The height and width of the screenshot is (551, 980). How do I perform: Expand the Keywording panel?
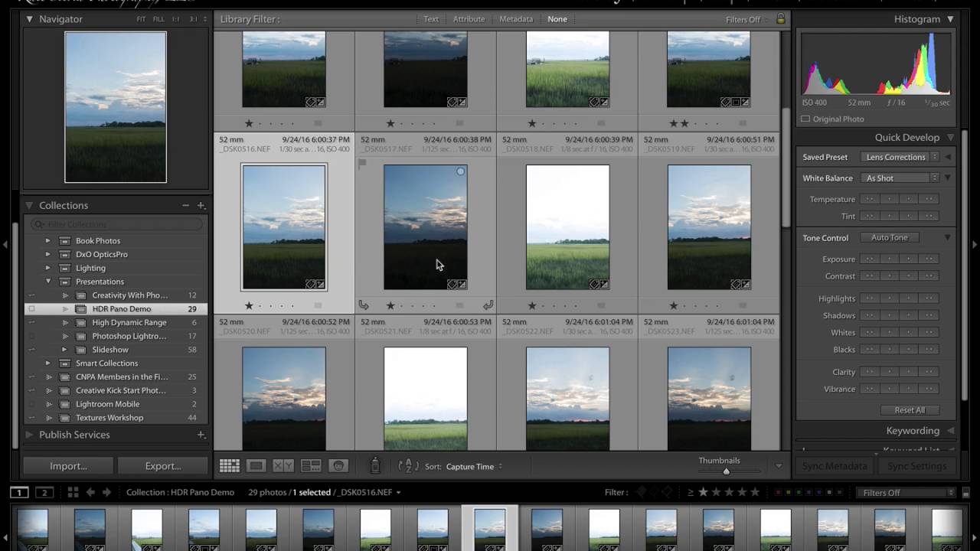950,431
